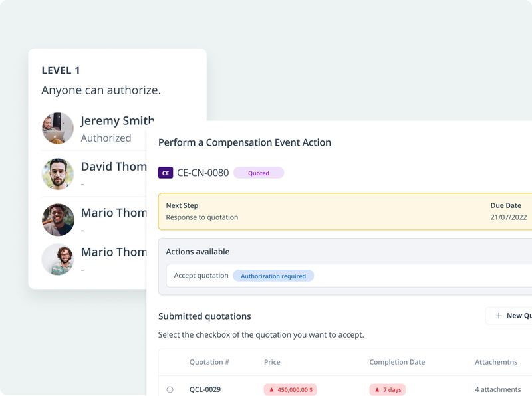Click the Quoted status tag

coord(259,173)
